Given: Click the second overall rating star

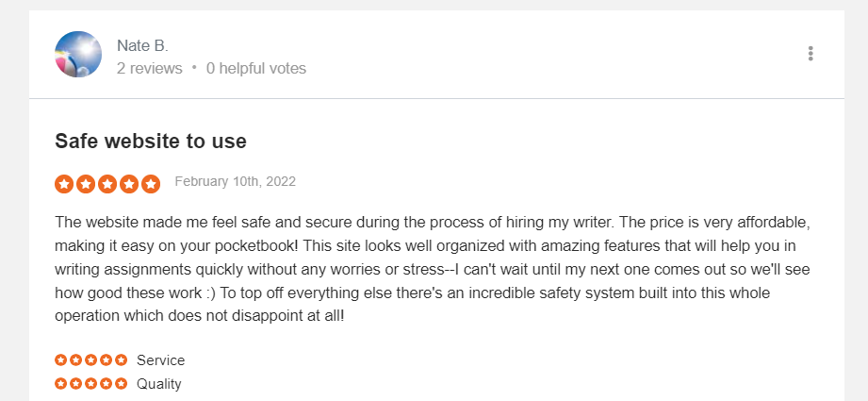Looking at the screenshot, I should (86, 184).
